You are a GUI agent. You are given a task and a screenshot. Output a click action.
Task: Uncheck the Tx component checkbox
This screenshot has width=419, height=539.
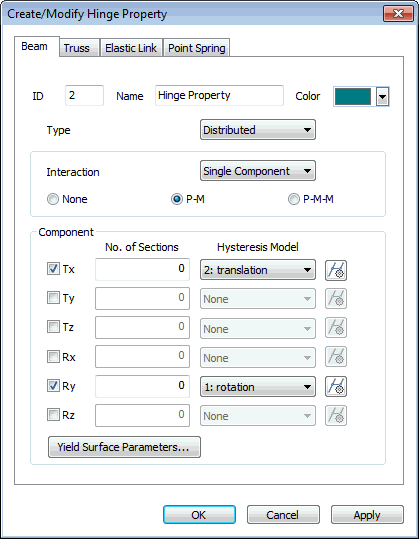click(x=53, y=268)
